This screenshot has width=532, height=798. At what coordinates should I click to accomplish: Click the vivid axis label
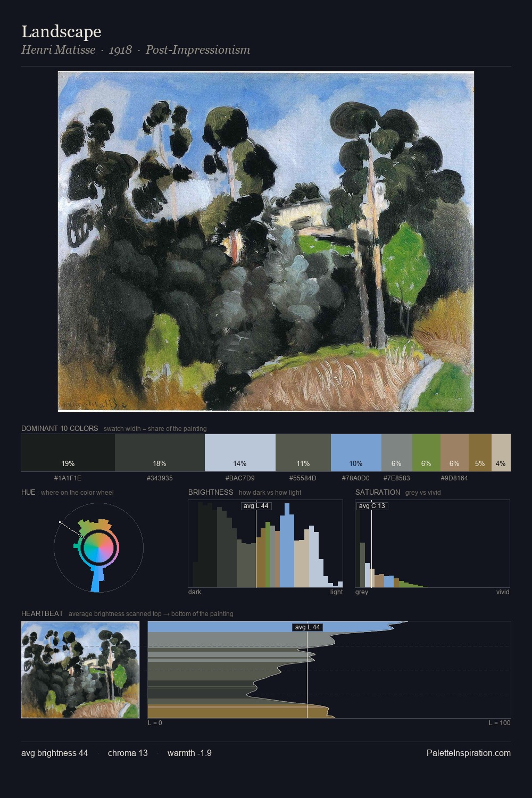[503, 592]
